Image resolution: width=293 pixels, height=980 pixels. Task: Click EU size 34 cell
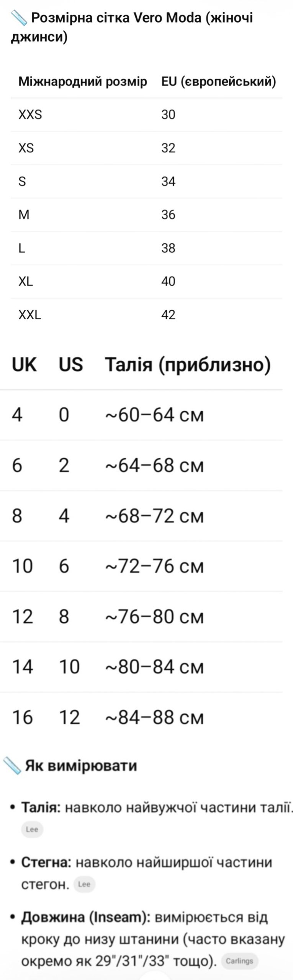[168, 181]
